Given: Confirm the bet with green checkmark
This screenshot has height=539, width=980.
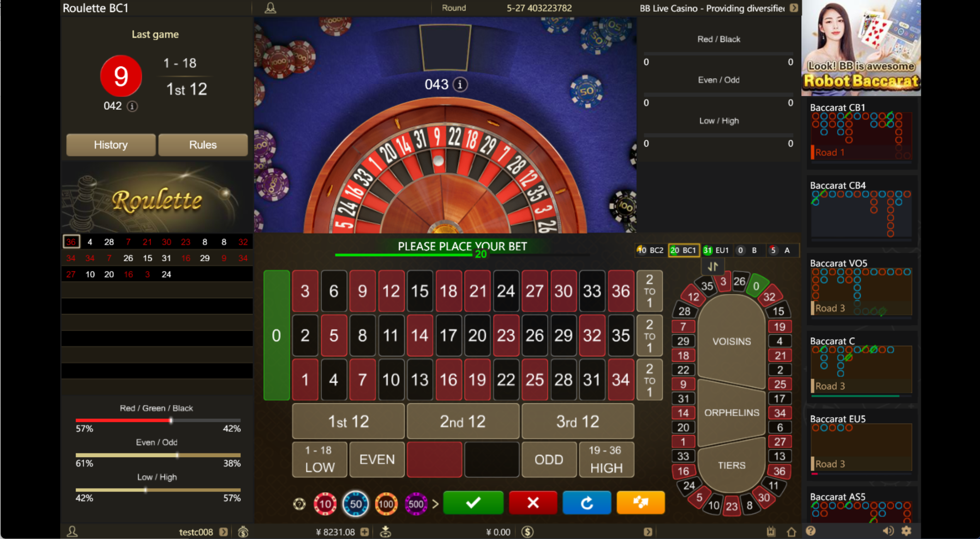Looking at the screenshot, I should pyautogui.click(x=473, y=503).
